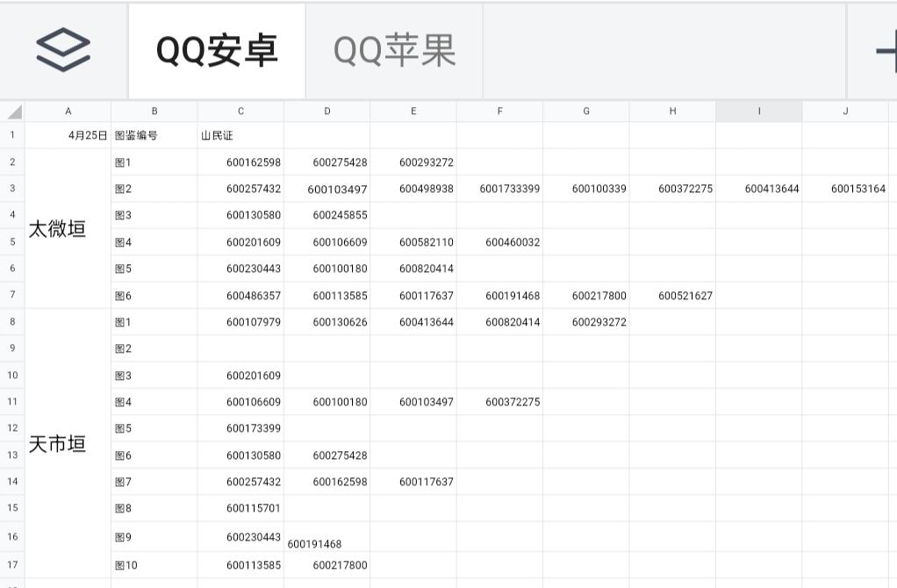Screen dimensions: 897x588
Task: Select column C header
Action: pos(240,111)
